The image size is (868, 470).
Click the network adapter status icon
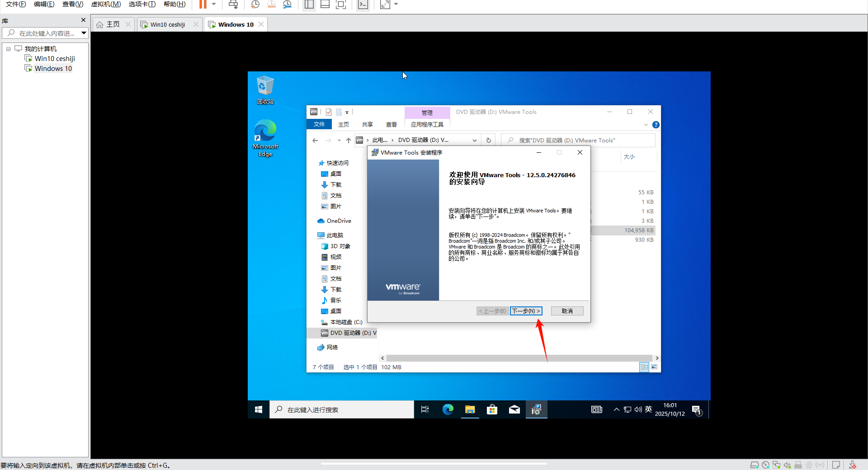776,465
